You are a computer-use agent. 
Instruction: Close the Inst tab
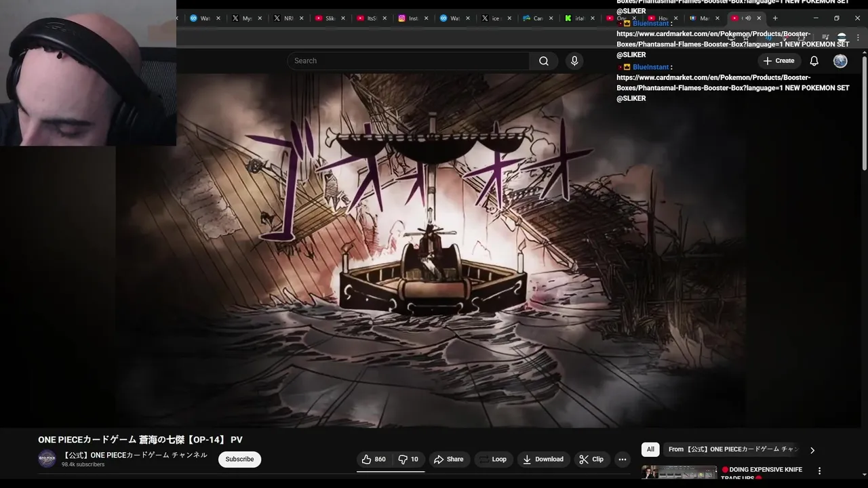[x=427, y=18]
